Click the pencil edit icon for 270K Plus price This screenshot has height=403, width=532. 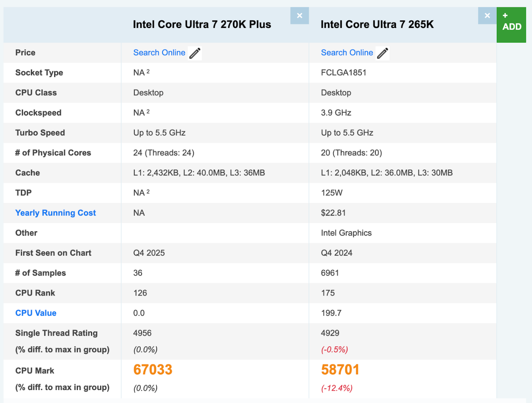[x=194, y=53]
